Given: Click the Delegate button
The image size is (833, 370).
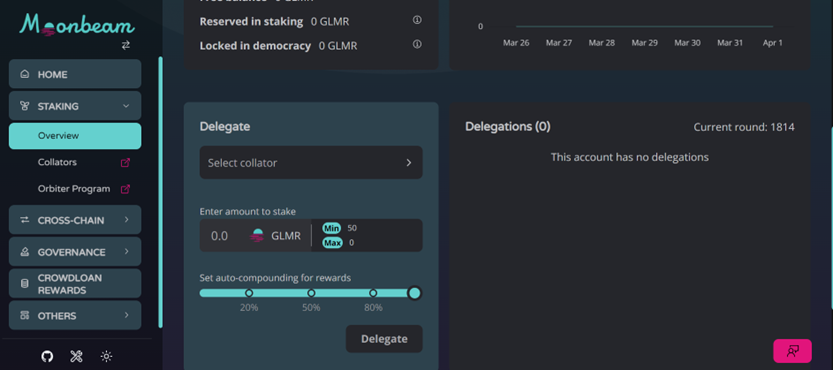Looking at the screenshot, I should click(385, 339).
